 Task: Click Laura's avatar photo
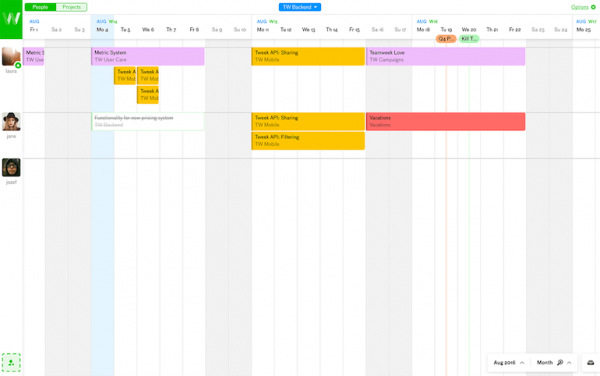(x=11, y=57)
